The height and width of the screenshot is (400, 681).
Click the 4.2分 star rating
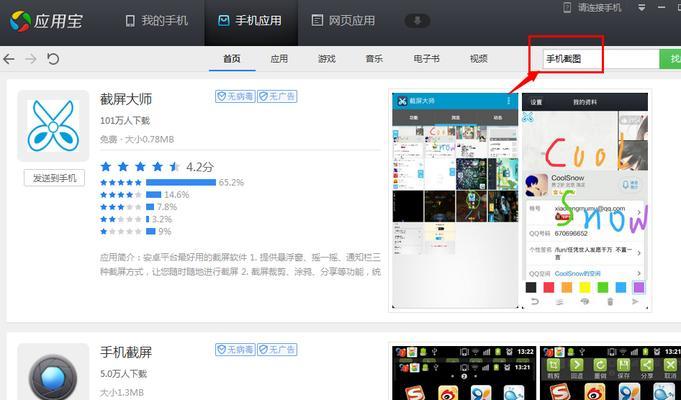point(157,167)
